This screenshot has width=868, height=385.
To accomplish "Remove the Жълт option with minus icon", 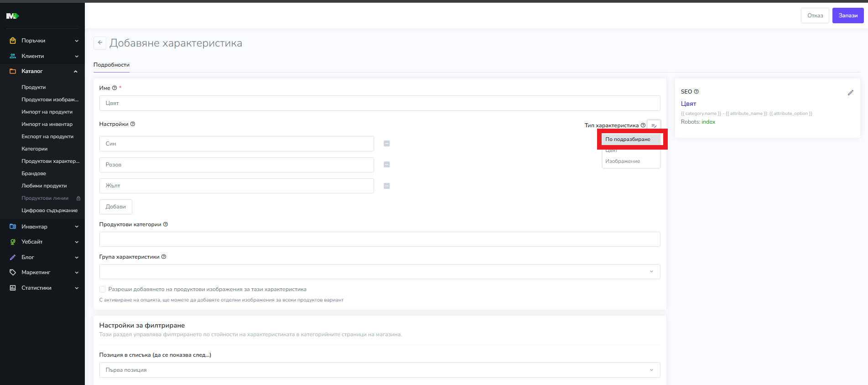I will [386, 186].
